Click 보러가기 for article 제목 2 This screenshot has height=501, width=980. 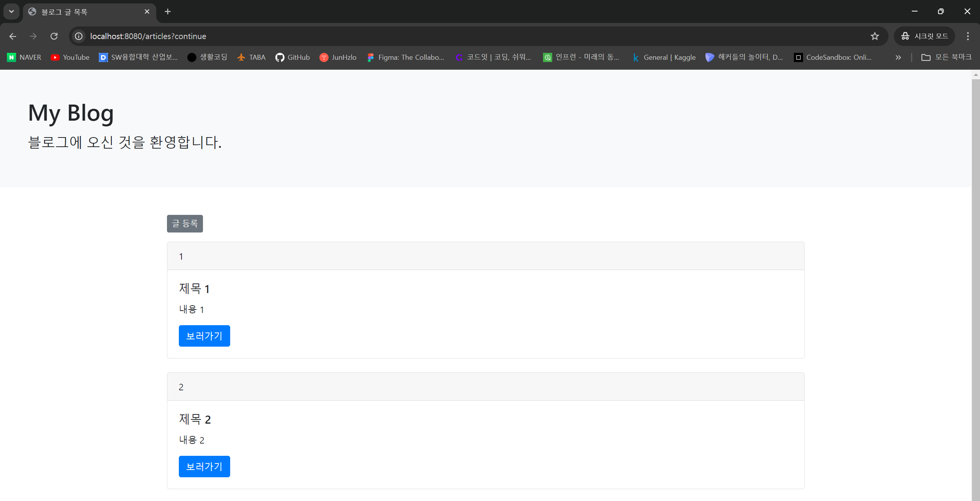pyautogui.click(x=204, y=467)
